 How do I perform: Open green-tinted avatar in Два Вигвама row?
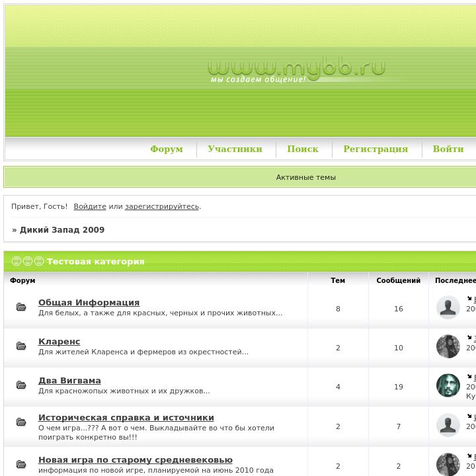448,385
